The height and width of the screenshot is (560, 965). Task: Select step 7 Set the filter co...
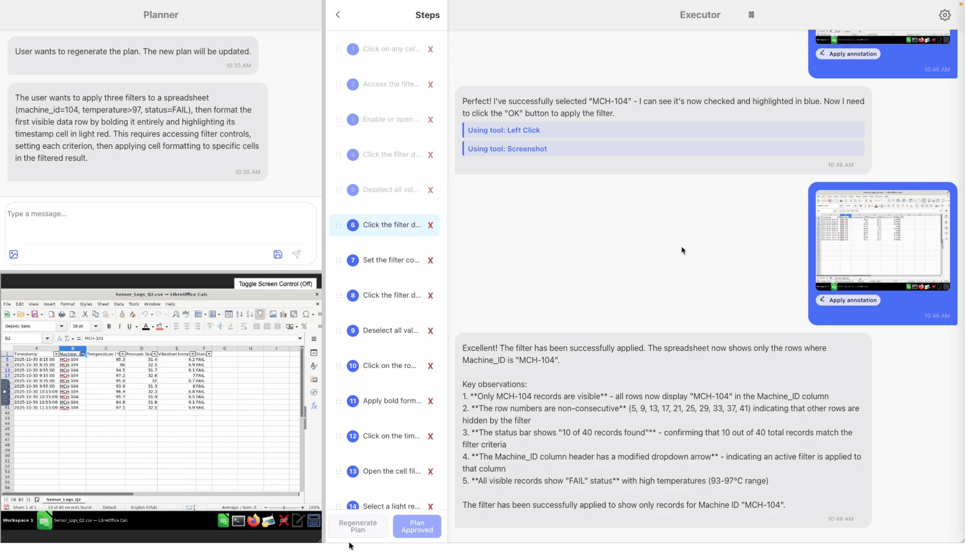[384, 260]
